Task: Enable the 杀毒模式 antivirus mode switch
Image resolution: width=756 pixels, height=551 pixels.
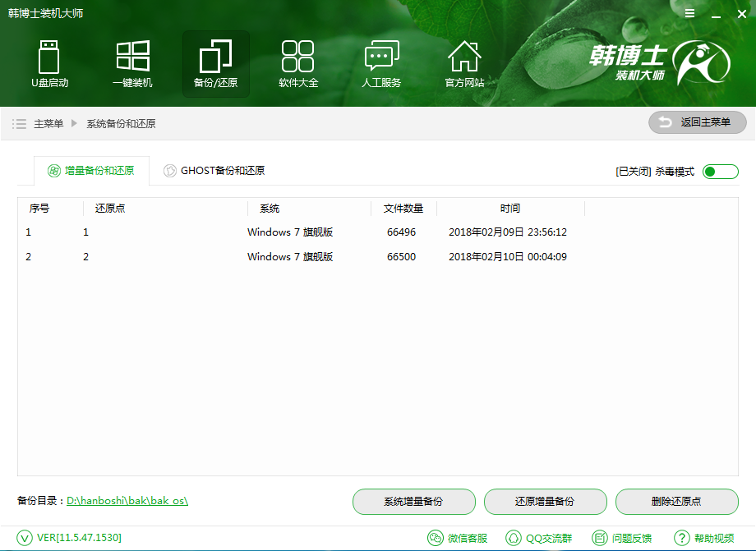Action: point(720,172)
